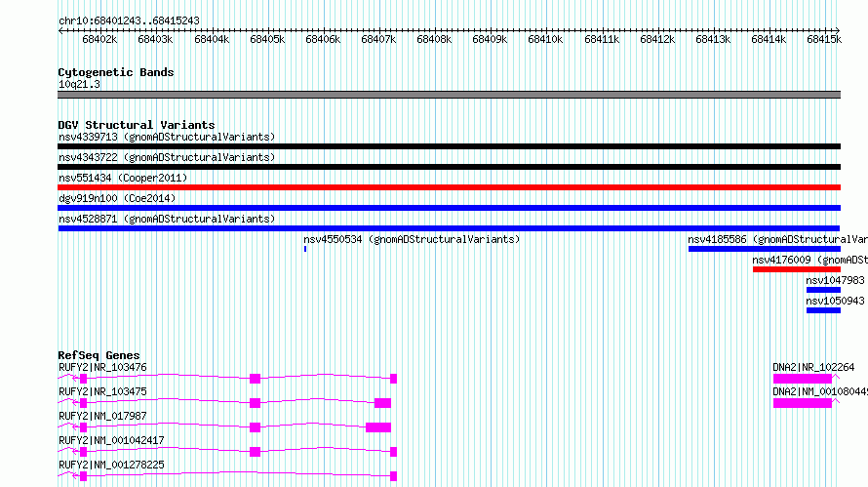Image resolution: width=868 pixels, height=487 pixels.
Task: Click the blue bar under nsv4185586
Action: point(765,249)
